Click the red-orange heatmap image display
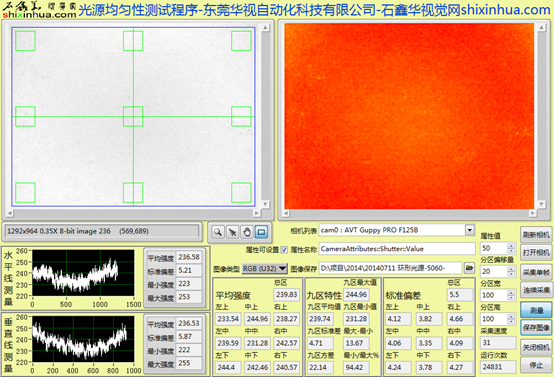 click(x=409, y=116)
